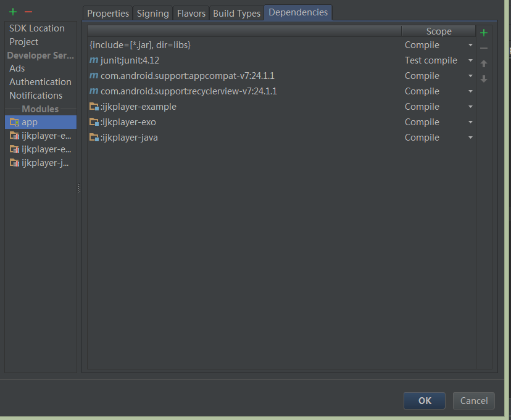Screen dimensions: 511x420
Task: Open the scope dropdown for the libs jar entry
Action: click(470, 44)
